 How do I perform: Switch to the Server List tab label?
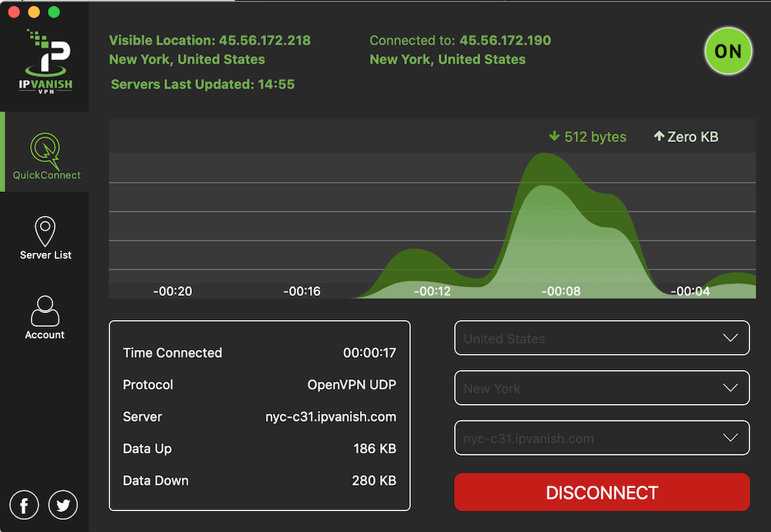[45, 255]
